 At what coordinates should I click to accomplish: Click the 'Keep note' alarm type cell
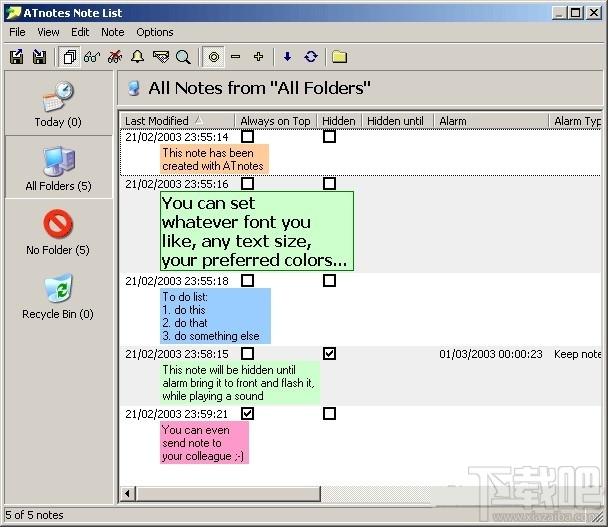pyautogui.click(x=578, y=354)
